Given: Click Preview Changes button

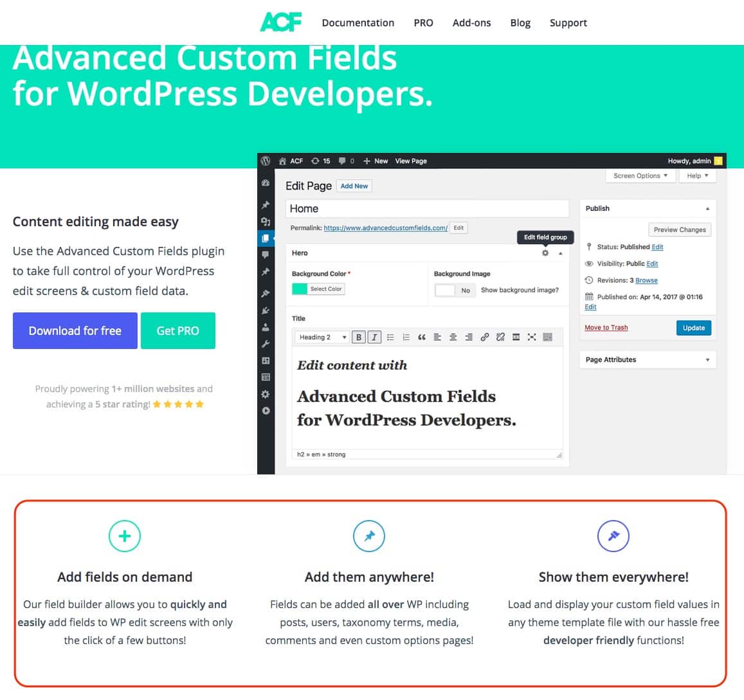Looking at the screenshot, I should [x=680, y=229].
